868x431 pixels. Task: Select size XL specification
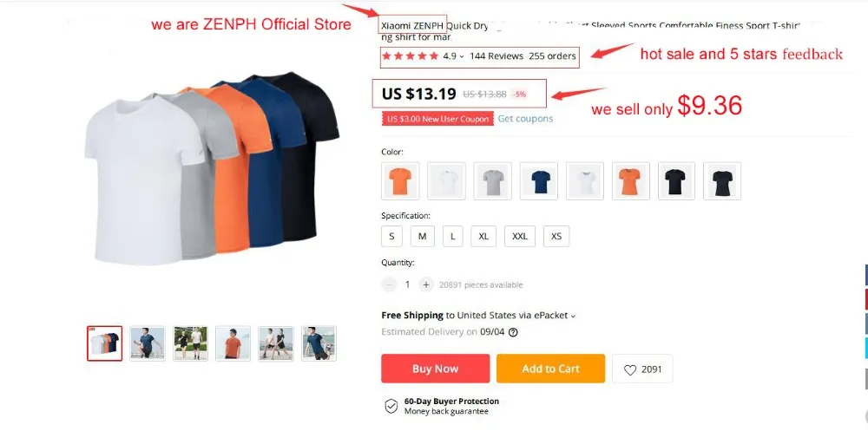tap(483, 236)
